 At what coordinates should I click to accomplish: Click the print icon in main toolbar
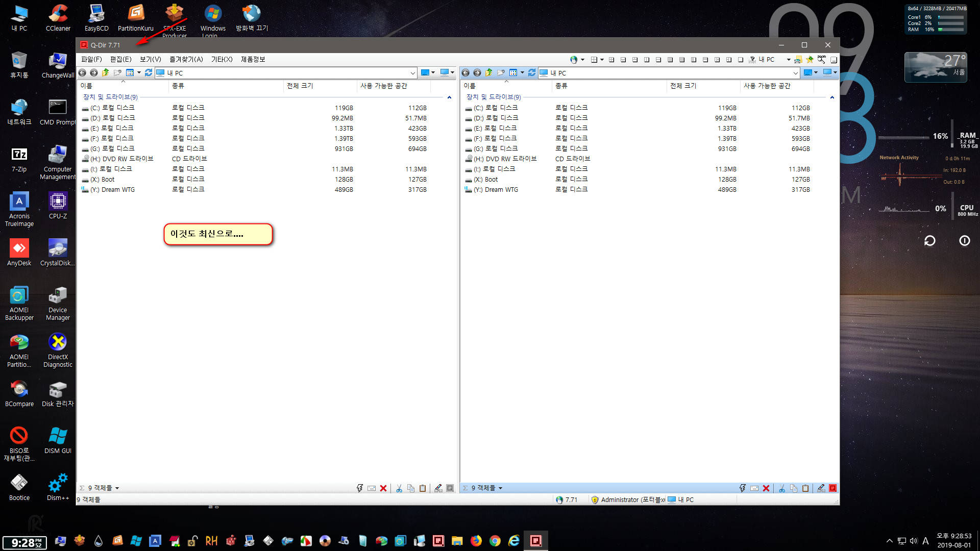(798, 60)
